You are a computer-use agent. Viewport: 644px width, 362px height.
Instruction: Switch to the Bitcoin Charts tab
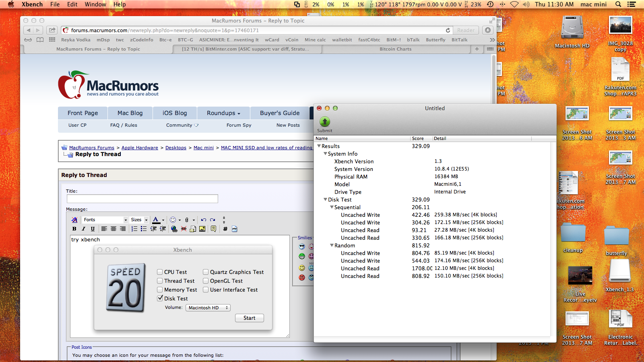396,49
